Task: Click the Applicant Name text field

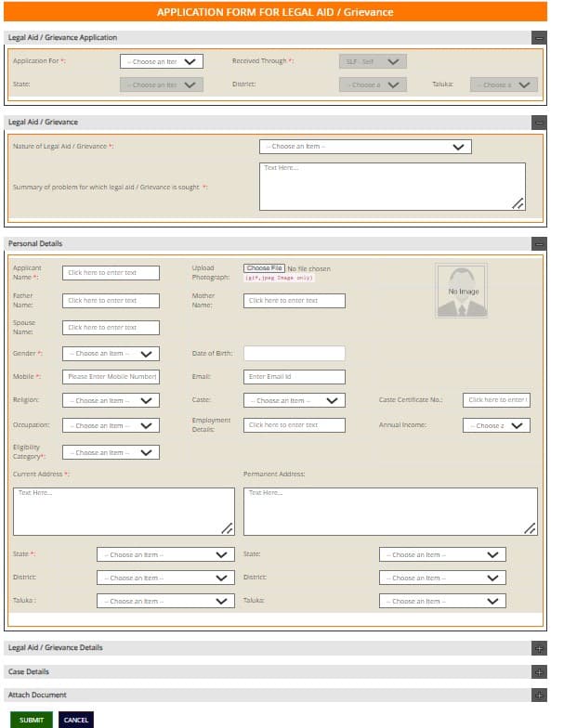Action: 111,273
